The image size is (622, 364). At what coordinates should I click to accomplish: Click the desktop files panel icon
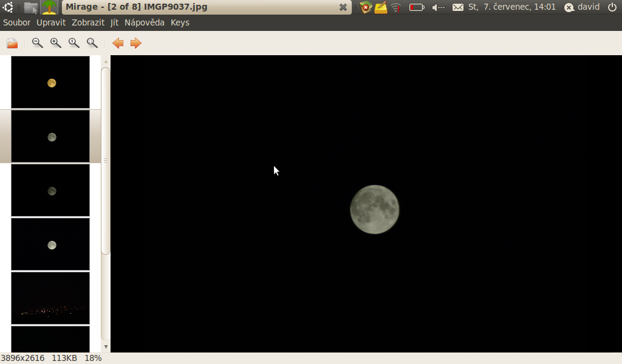30,7
